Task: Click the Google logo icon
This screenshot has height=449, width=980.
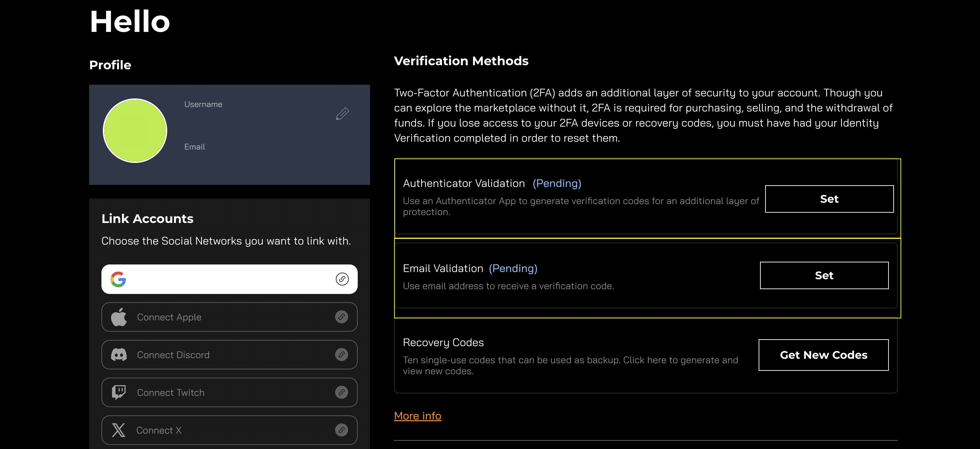Action: [119, 279]
